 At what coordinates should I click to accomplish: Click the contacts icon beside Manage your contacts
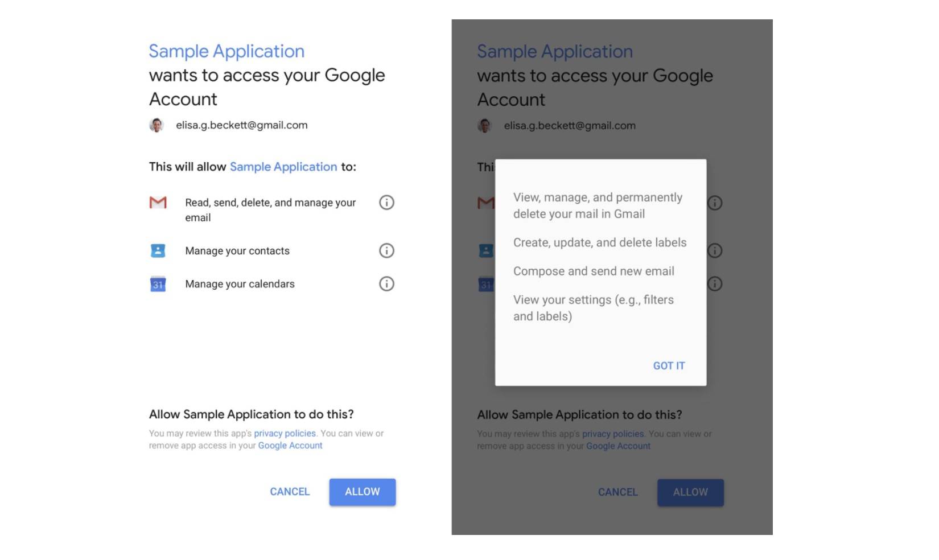point(158,250)
